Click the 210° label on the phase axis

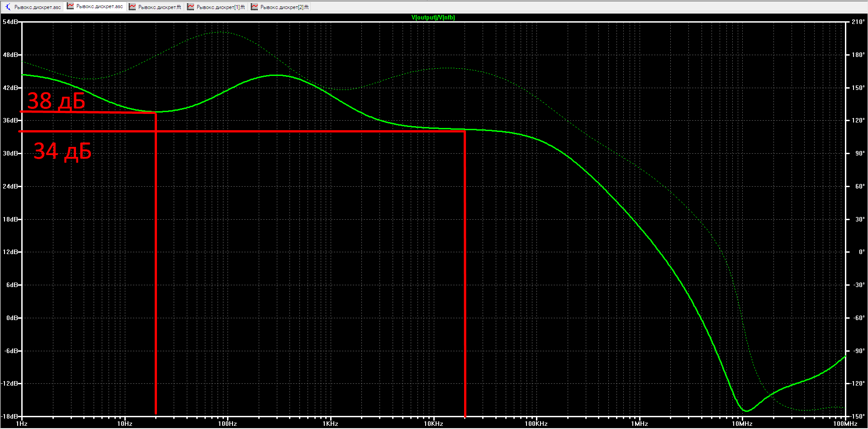pyautogui.click(x=858, y=22)
